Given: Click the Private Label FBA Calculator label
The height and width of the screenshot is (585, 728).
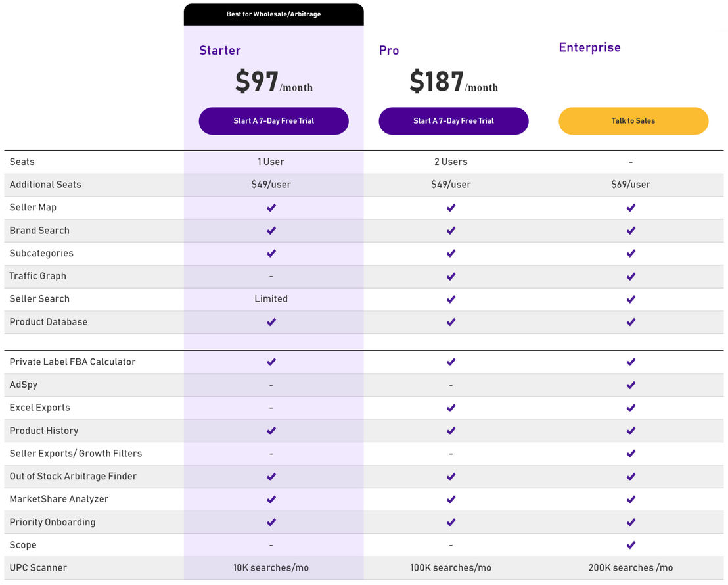Looking at the screenshot, I should [x=72, y=362].
